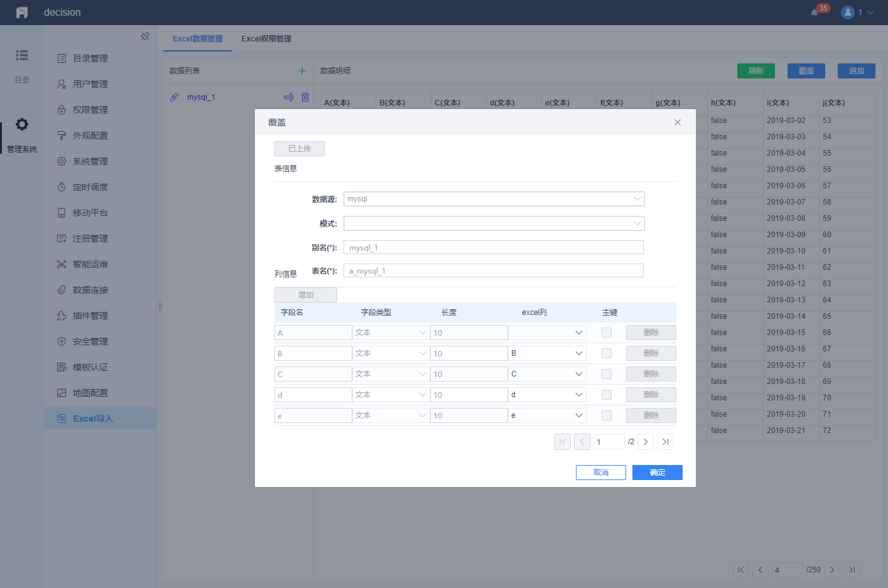Screen dimensions: 888x588
Task: Click the decision app logo icon
Action: pos(22,13)
